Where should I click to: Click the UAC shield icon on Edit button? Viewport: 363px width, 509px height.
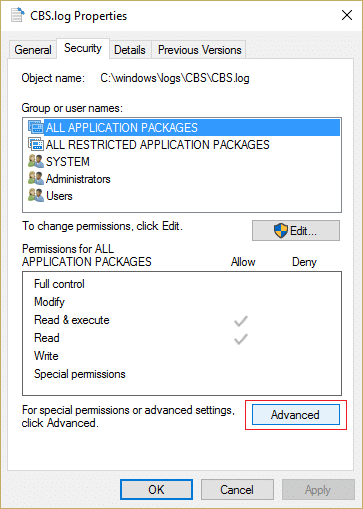(x=281, y=231)
